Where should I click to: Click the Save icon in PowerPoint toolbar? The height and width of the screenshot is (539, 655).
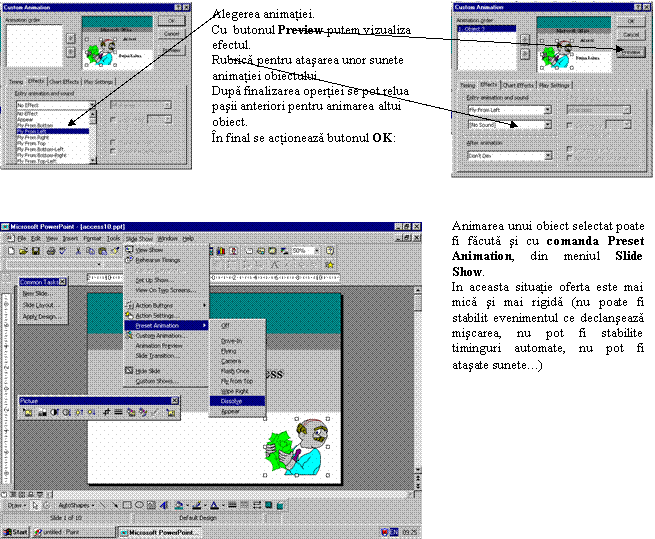coord(36,251)
